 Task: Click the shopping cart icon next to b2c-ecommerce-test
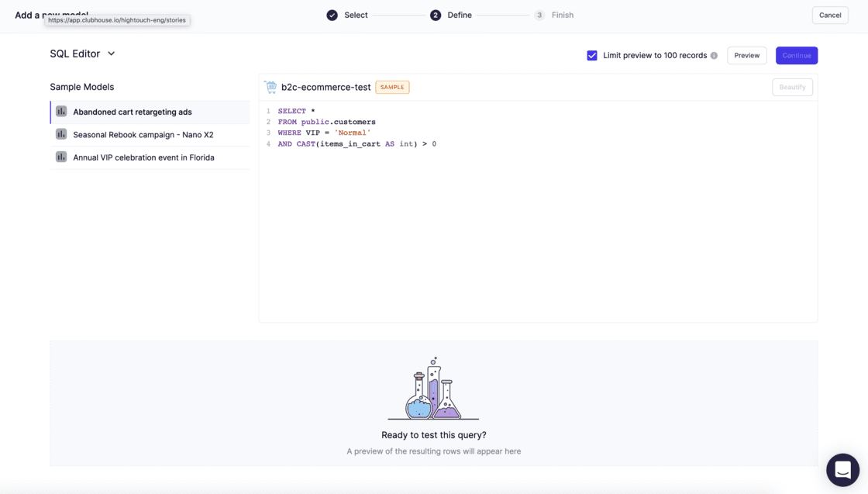pyautogui.click(x=270, y=87)
